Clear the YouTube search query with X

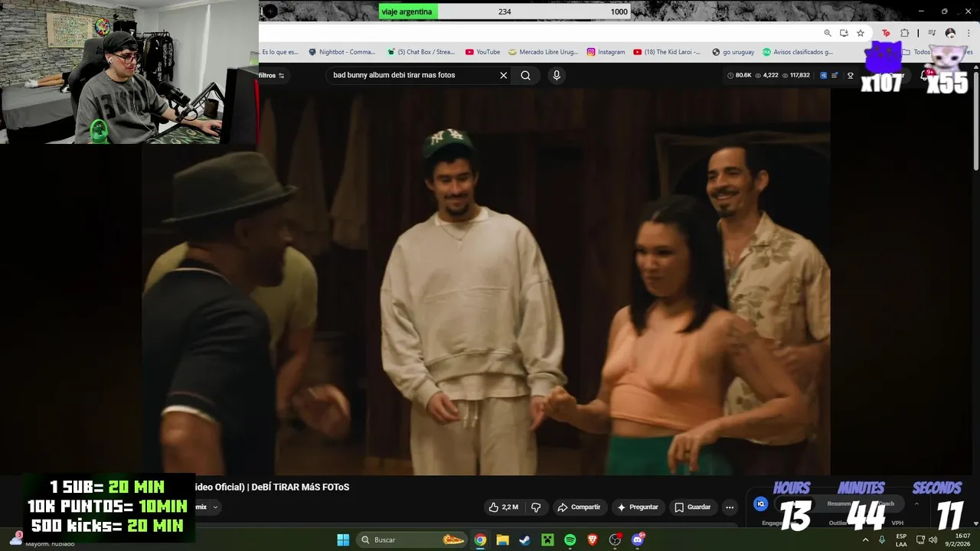(x=503, y=75)
